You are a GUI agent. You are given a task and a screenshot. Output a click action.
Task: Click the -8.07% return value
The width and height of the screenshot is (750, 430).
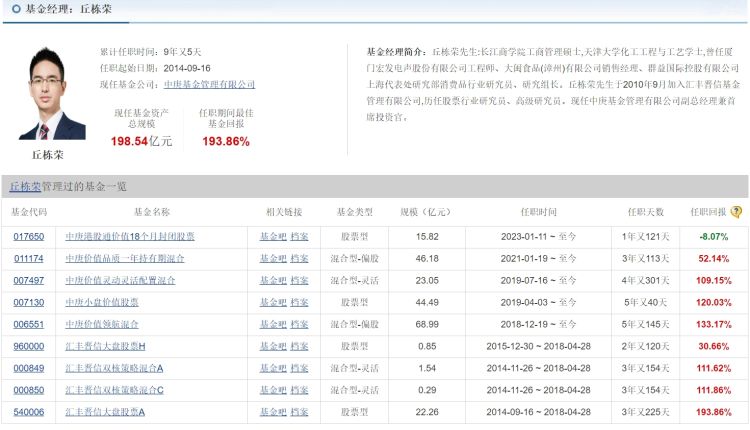point(714,237)
